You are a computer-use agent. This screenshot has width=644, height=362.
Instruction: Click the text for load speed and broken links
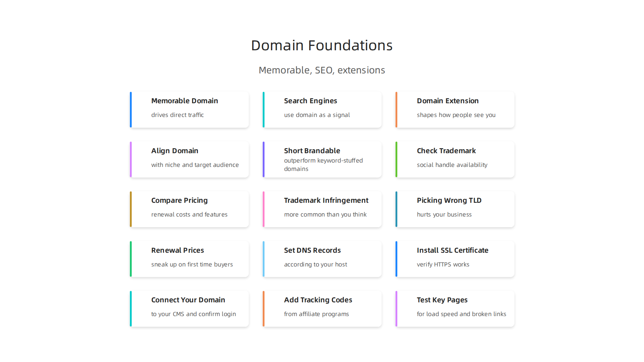pyautogui.click(x=461, y=314)
